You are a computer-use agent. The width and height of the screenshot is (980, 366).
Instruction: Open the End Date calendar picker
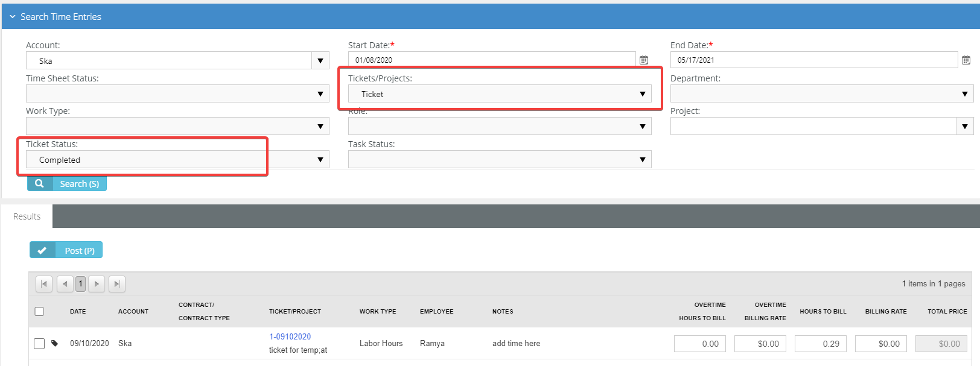click(966, 60)
